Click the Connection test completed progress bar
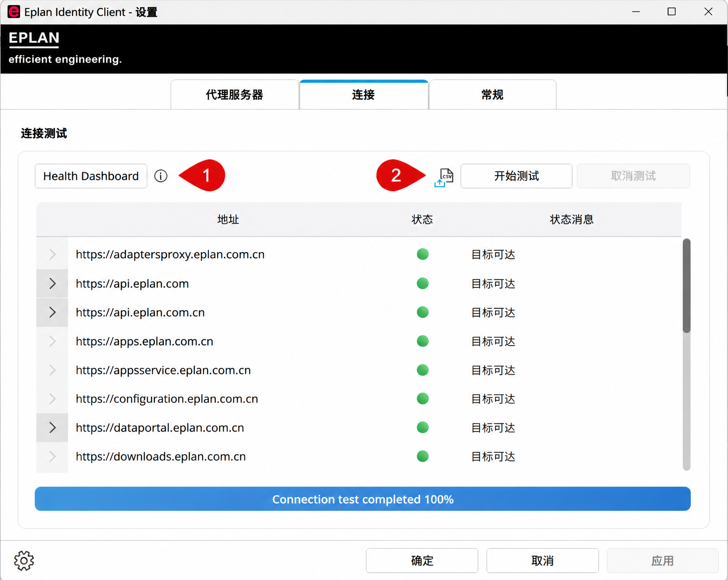Screen dimensions: 728x580 pos(363,499)
